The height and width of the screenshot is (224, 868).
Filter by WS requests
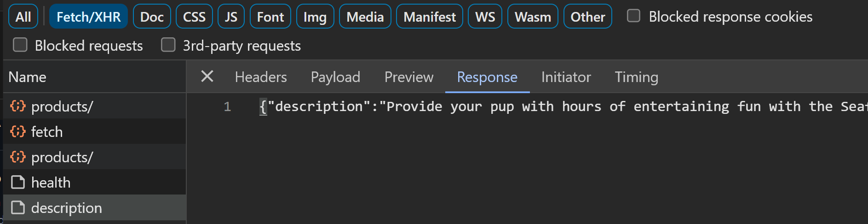coord(485,17)
